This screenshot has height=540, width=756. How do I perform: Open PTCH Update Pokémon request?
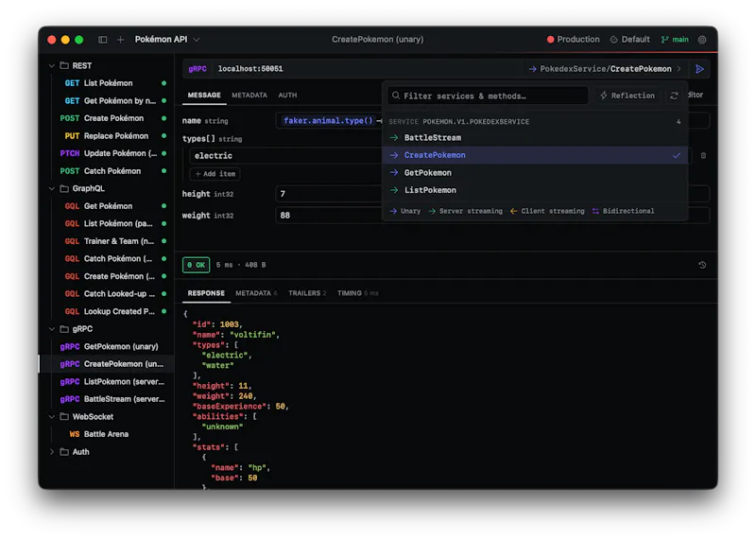coord(109,153)
